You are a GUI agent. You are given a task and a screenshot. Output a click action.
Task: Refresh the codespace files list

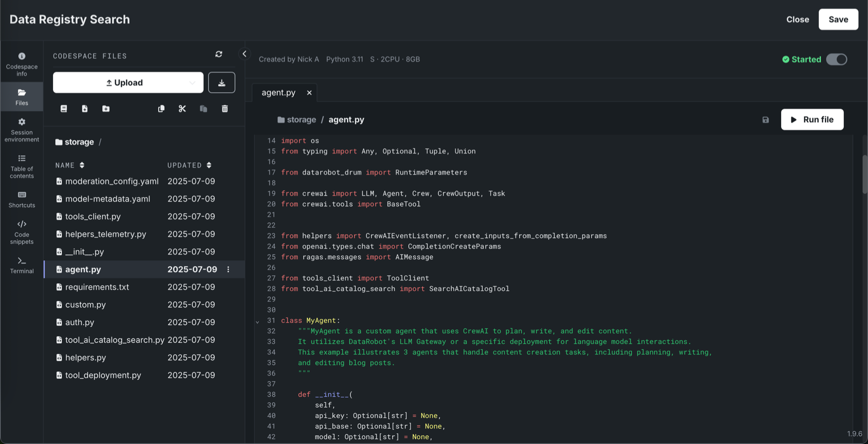pyautogui.click(x=219, y=54)
